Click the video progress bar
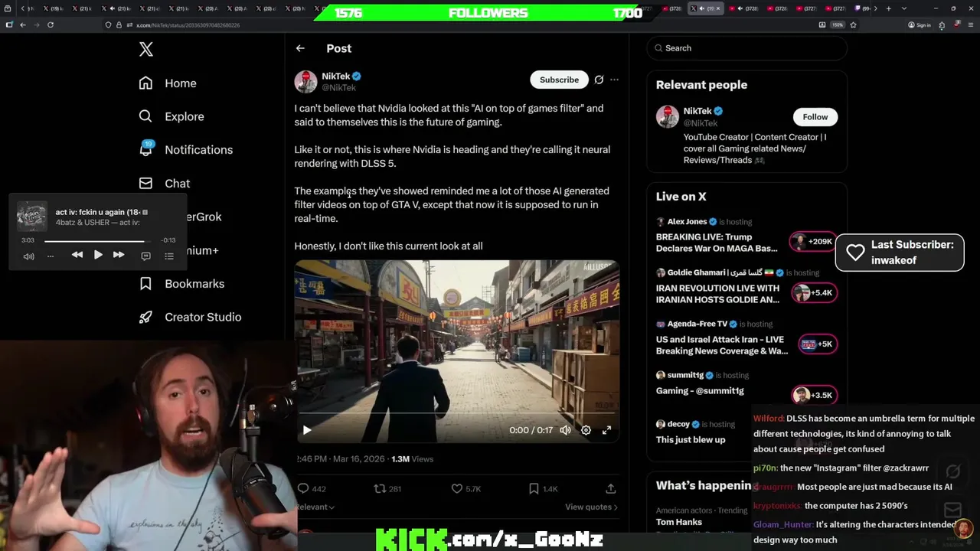The height and width of the screenshot is (551, 980). [456, 414]
